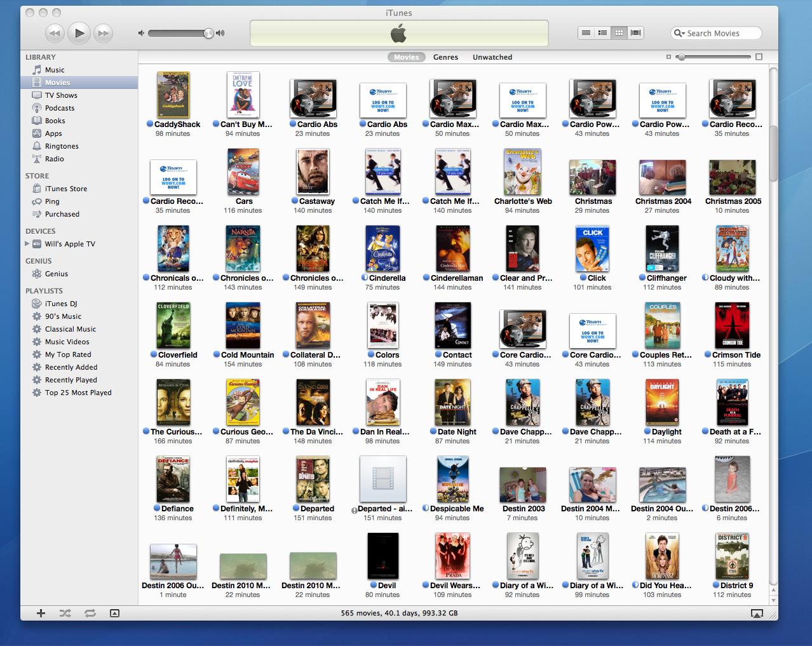Click Christmas 2004 home video thumbnail
812x646 pixels.
(663, 177)
